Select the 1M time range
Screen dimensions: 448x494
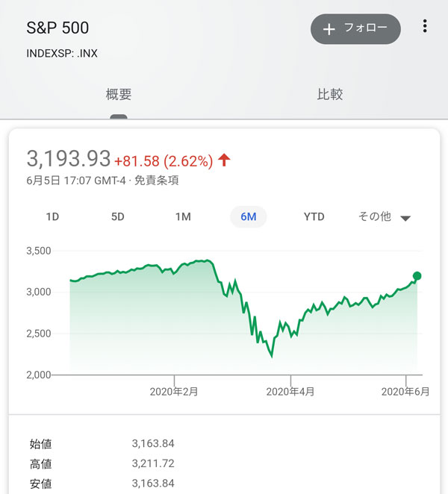[x=183, y=217]
